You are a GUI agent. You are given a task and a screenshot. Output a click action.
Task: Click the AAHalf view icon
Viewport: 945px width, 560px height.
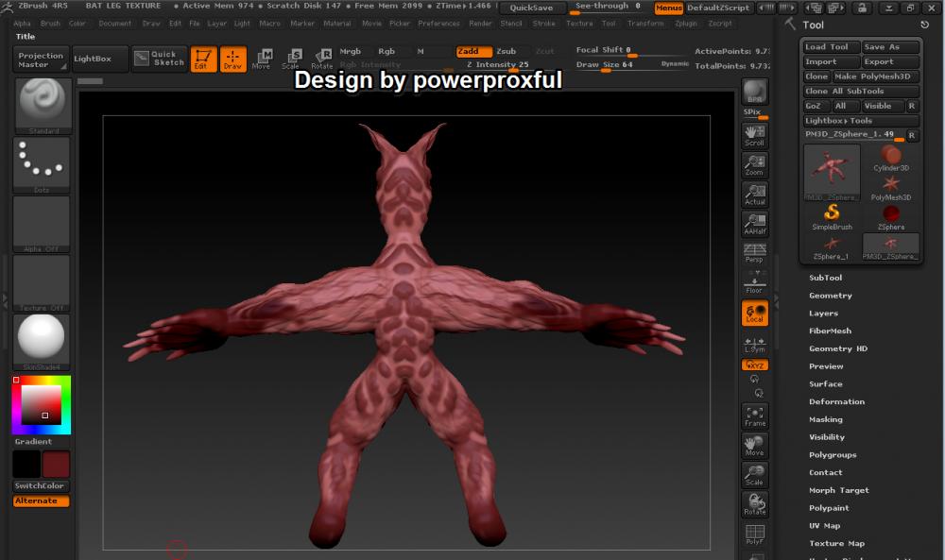754,224
